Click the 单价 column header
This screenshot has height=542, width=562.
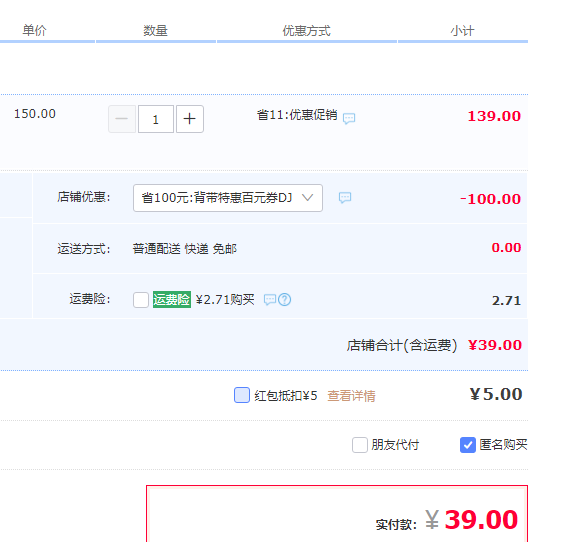(x=34, y=30)
